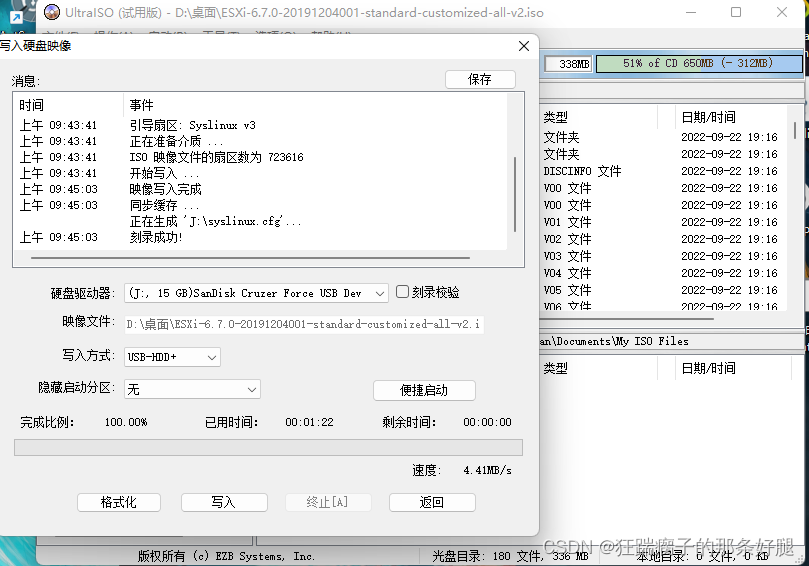
Task: Click the 速度 4.41MB/s value
Action: click(x=487, y=470)
